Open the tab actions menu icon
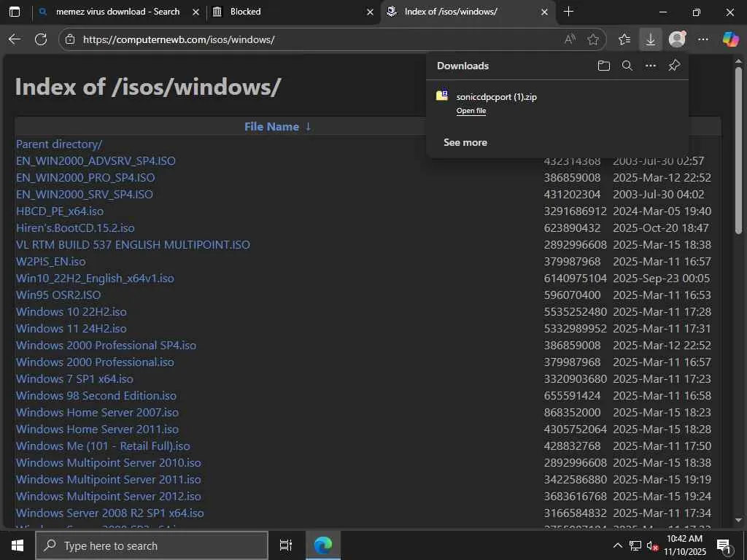This screenshot has height=560, width=747. [x=15, y=12]
